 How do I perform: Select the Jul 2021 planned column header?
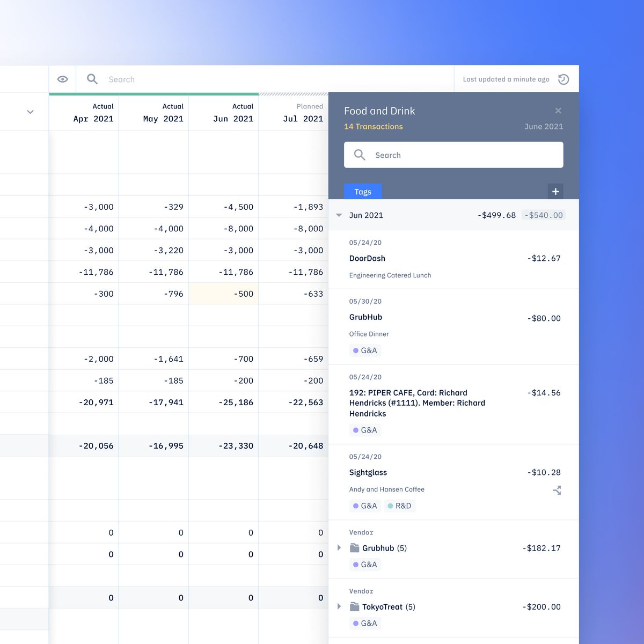coord(294,113)
